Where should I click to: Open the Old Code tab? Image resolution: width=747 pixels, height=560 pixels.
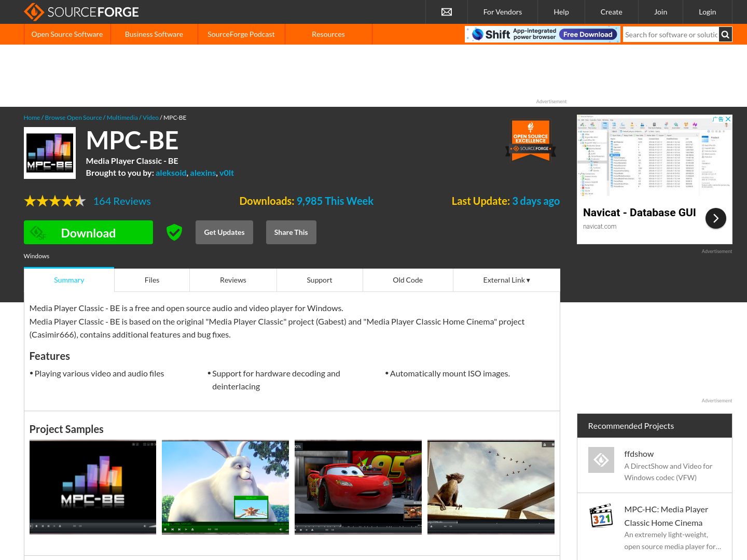[x=408, y=280]
